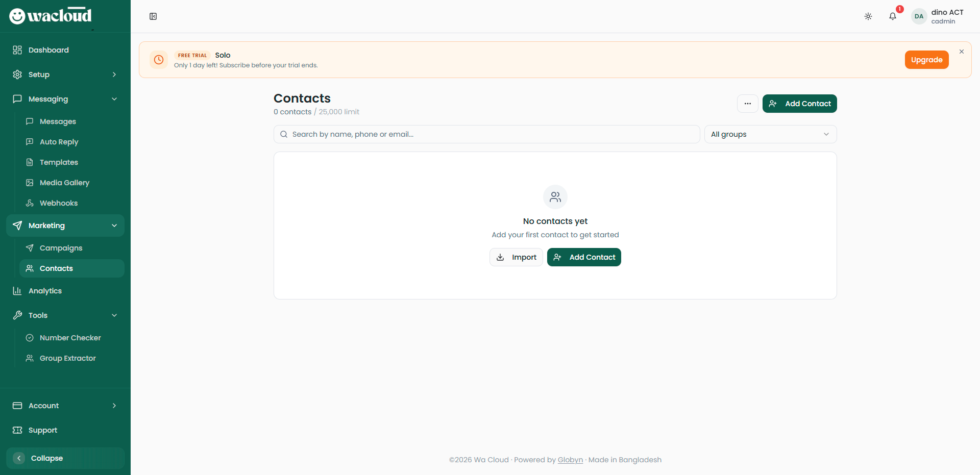This screenshot has height=475, width=980.
Task: Focus the contact search field
Action: tap(486, 134)
